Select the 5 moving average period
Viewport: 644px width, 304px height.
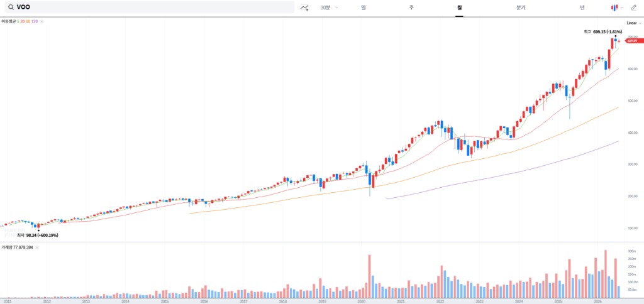(18, 21)
